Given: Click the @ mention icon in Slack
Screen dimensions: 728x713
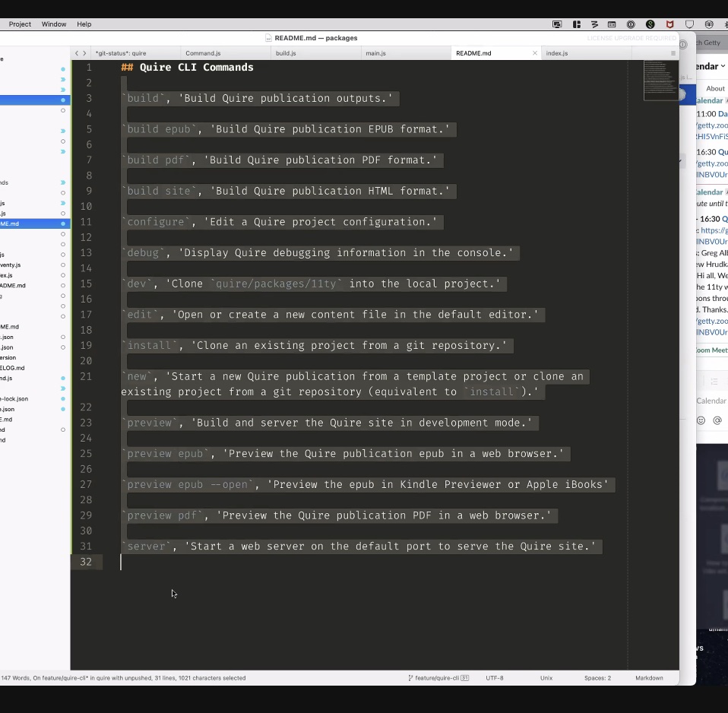Looking at the screenshot, I should (x=717, y=420).
